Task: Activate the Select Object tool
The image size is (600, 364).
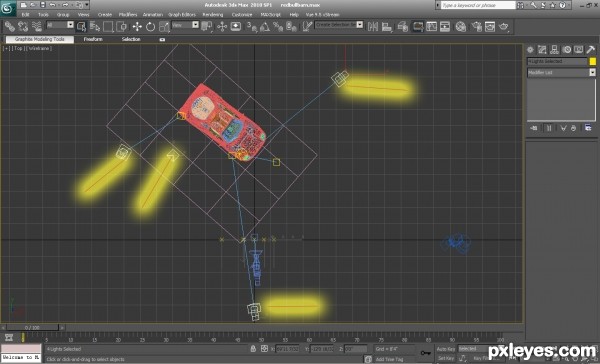Action: pyautogui.click(x=82, y=26)
